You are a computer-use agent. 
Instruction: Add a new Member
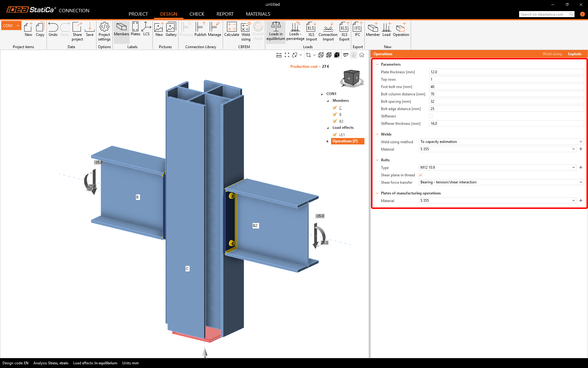(373, 29)
